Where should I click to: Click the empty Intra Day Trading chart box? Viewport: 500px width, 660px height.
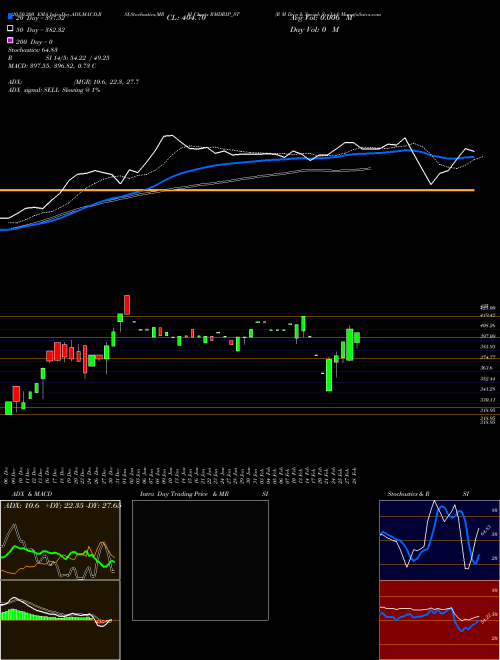pyautogui.click(x=200, y=560)
